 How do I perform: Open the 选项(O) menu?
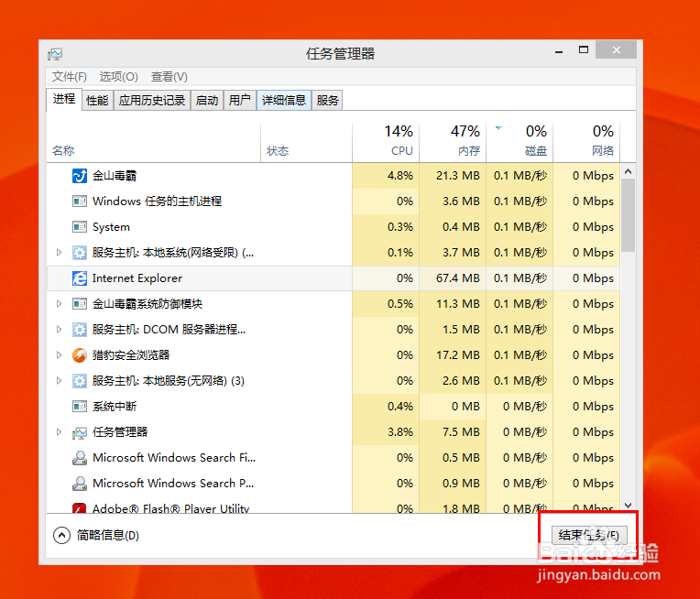click(x=118, y=77)
